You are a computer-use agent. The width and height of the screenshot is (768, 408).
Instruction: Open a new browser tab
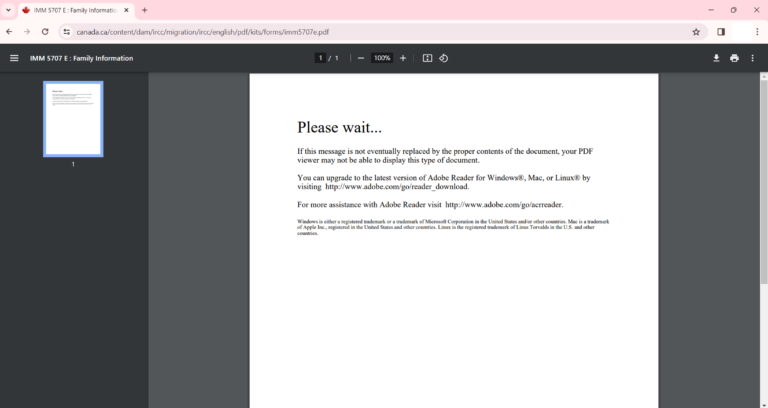145,10
